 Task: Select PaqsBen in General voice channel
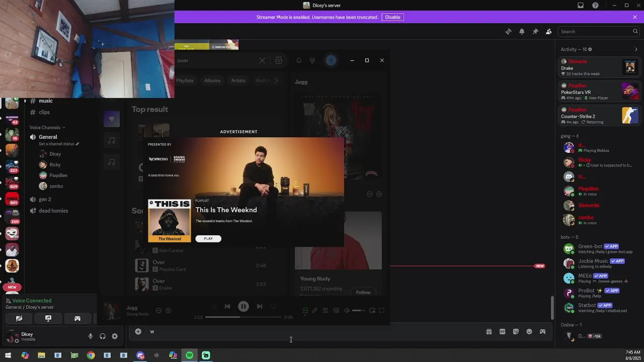[x=58, y=175]
